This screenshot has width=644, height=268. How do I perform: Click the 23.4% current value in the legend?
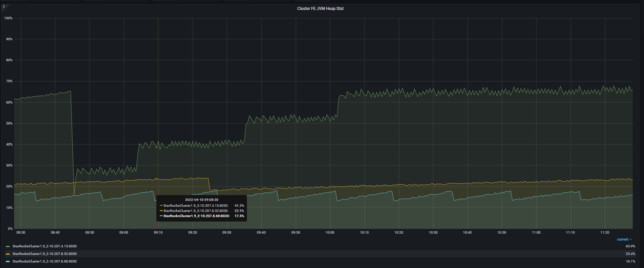click(630, 254)
